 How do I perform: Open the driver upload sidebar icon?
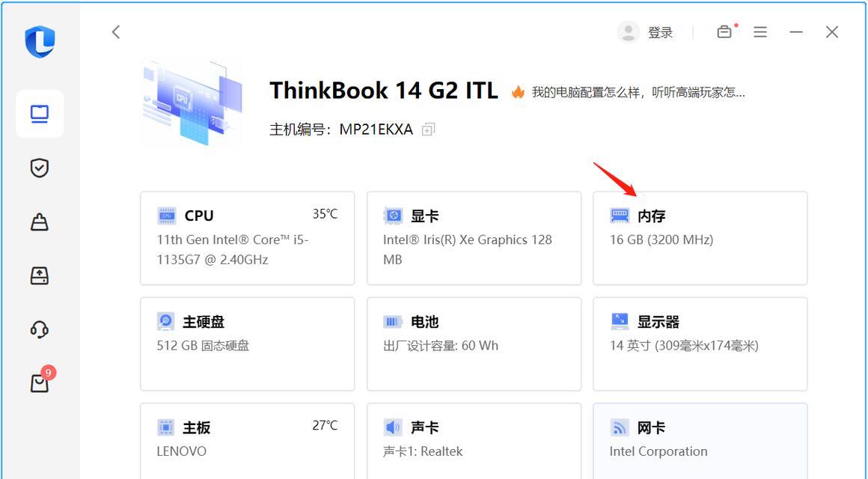40,275
